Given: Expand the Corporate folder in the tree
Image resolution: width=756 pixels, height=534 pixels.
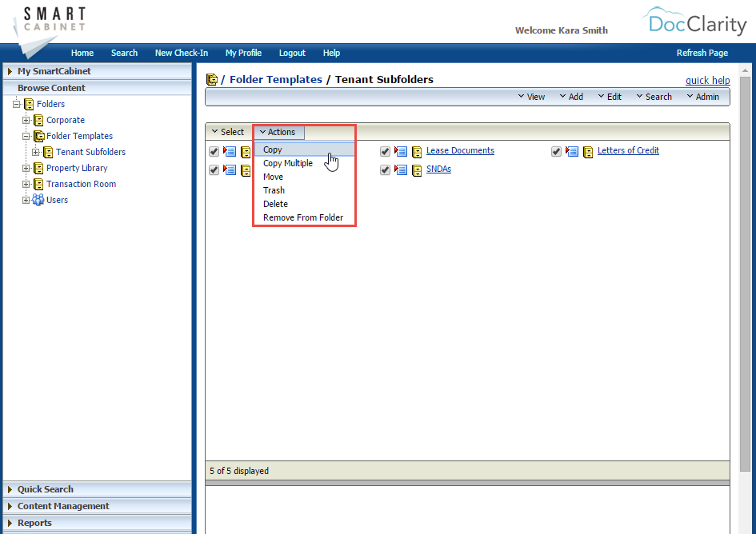Looking at the screenshot, I should pos(25,120).
